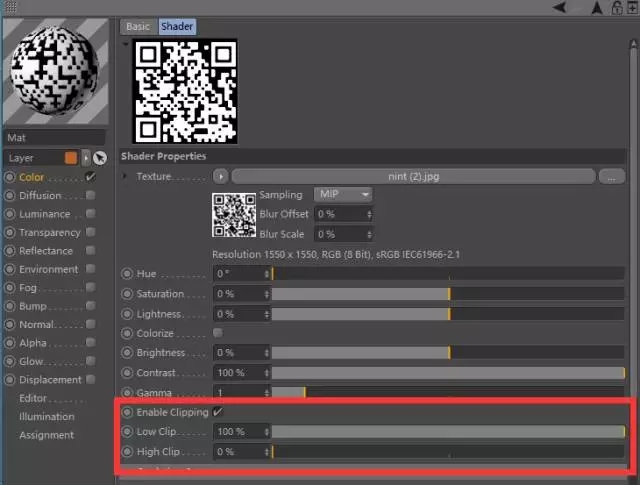Enable the Diffusion channel checkbox
The image size is (640, 485).
(x=91, y=195)
